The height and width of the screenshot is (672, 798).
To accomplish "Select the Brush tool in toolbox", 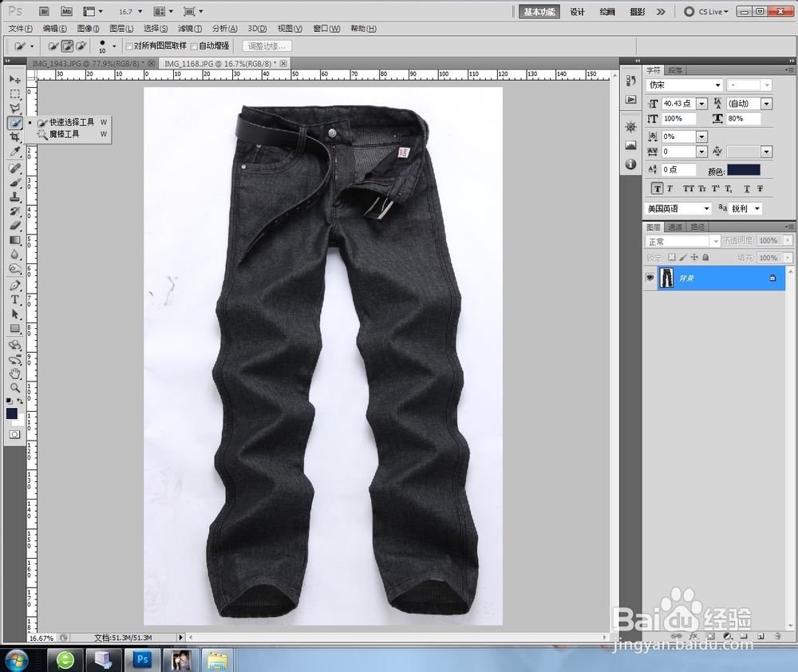I will (x=14, y=182).
